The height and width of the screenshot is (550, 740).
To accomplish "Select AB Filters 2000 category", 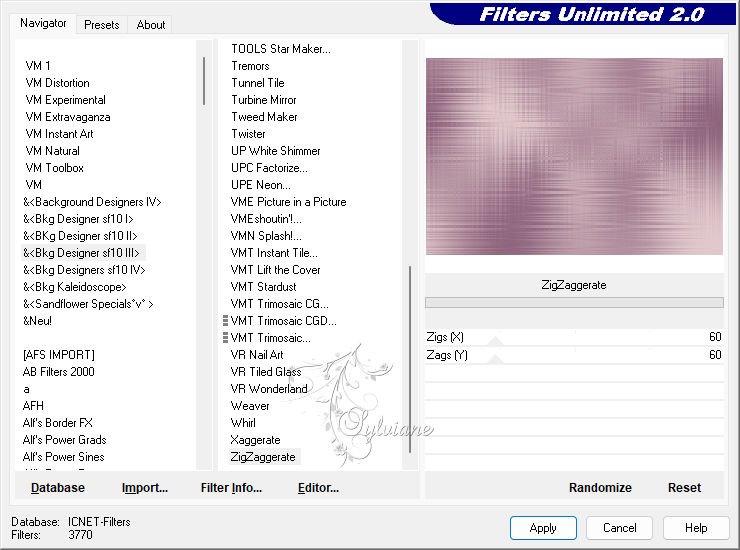I will click(x=59, y=372).
